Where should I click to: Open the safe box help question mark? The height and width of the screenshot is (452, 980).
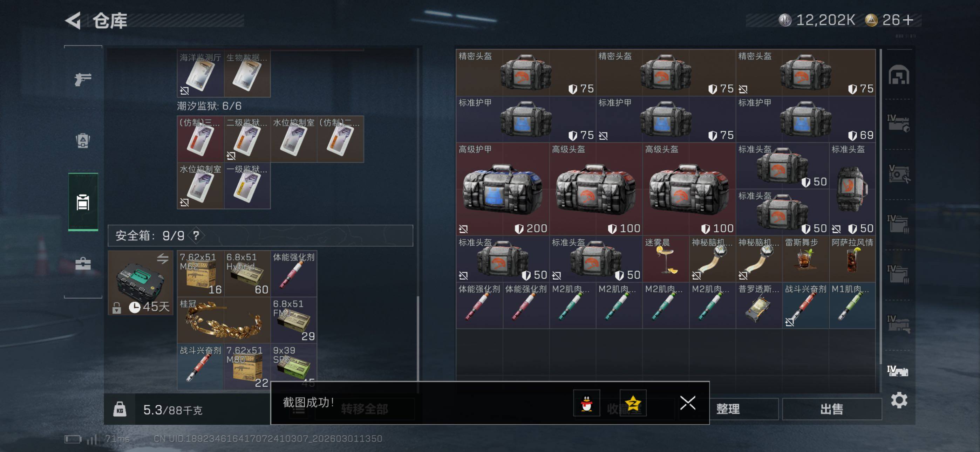tap(196, 235)
